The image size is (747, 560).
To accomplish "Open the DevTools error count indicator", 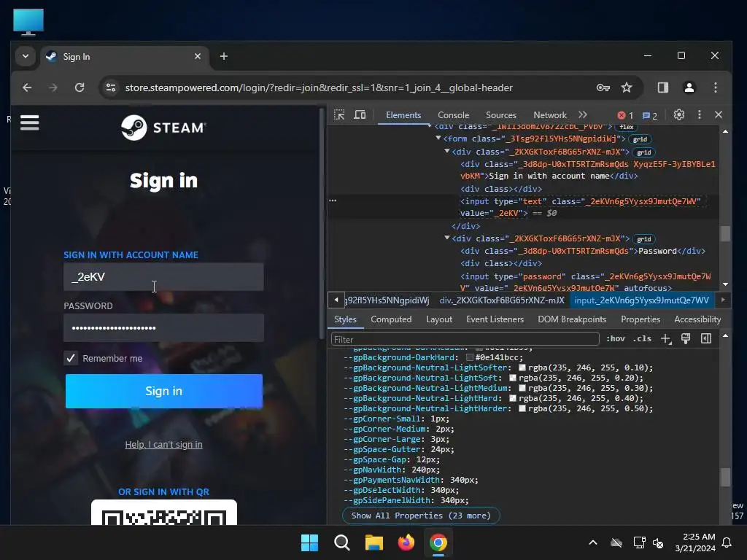I will [625, 115].
